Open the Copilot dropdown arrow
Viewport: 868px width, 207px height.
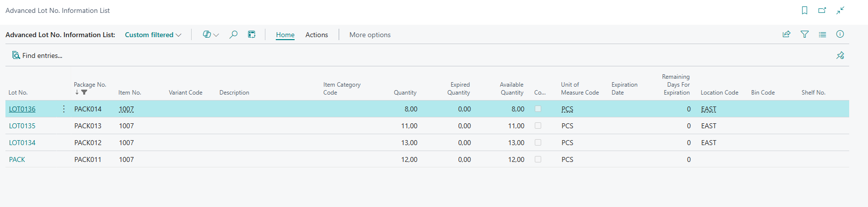tap(216, 35)
